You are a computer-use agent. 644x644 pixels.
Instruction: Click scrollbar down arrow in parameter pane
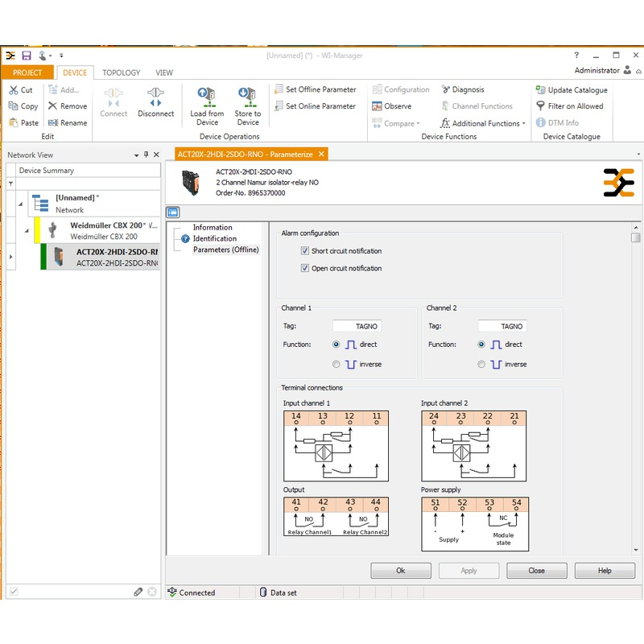pyautogui.click(x=636, y=550)
